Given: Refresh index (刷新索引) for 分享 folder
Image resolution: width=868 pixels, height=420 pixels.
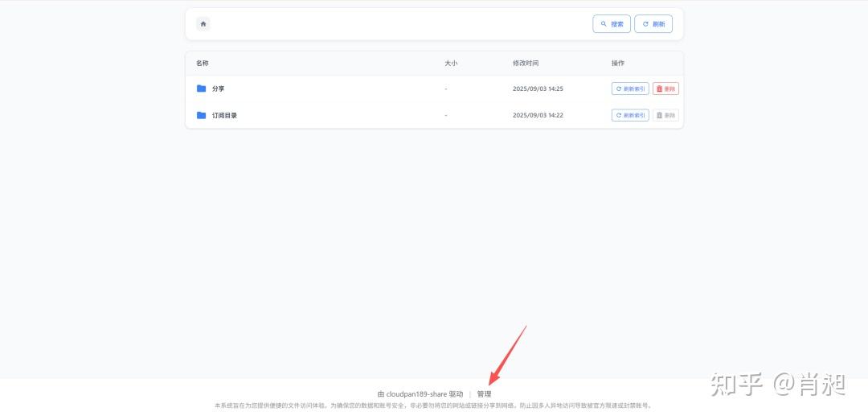Looking at the screenshot, I should 630,89.
